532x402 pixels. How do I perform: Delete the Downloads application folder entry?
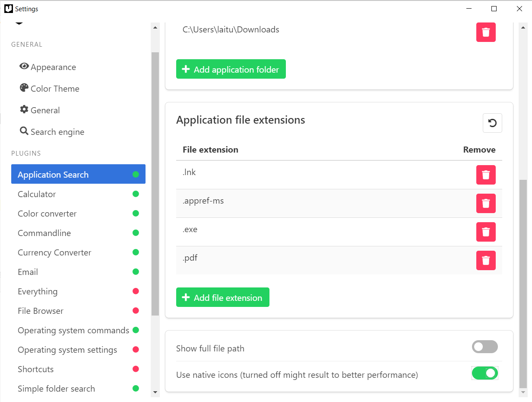point(486,32)
